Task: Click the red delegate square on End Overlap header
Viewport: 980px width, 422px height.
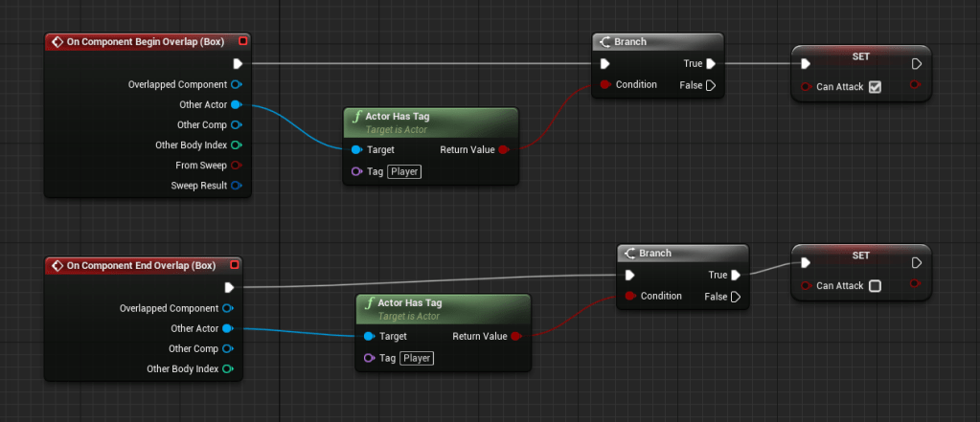Action: tap(235, 265)
